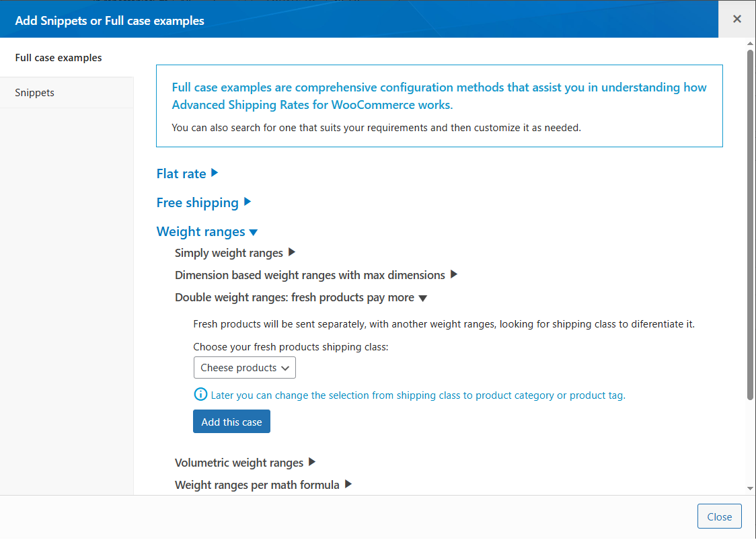
Task: Switch to the Snippets tab
Action: pos(35,93)
